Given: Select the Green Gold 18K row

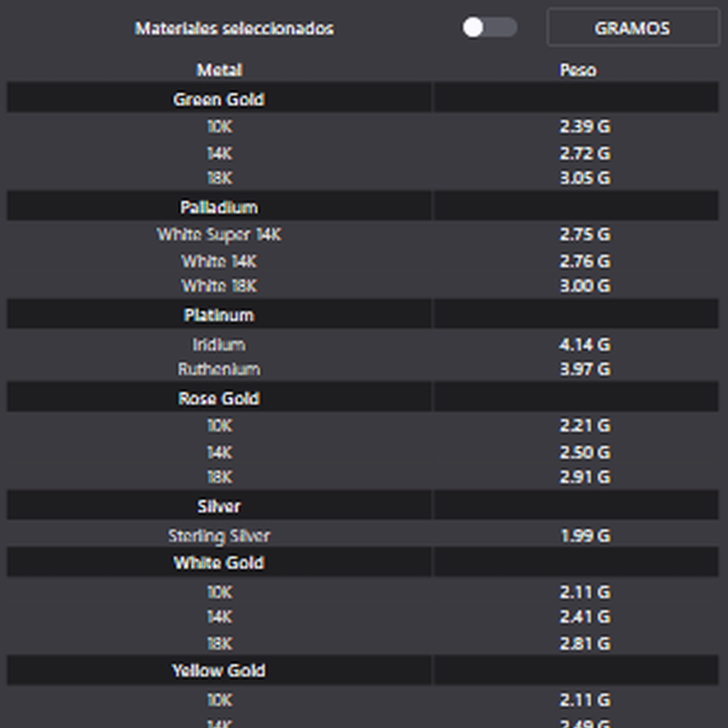Looking at the screenshot, I should [x=363, y=178].
